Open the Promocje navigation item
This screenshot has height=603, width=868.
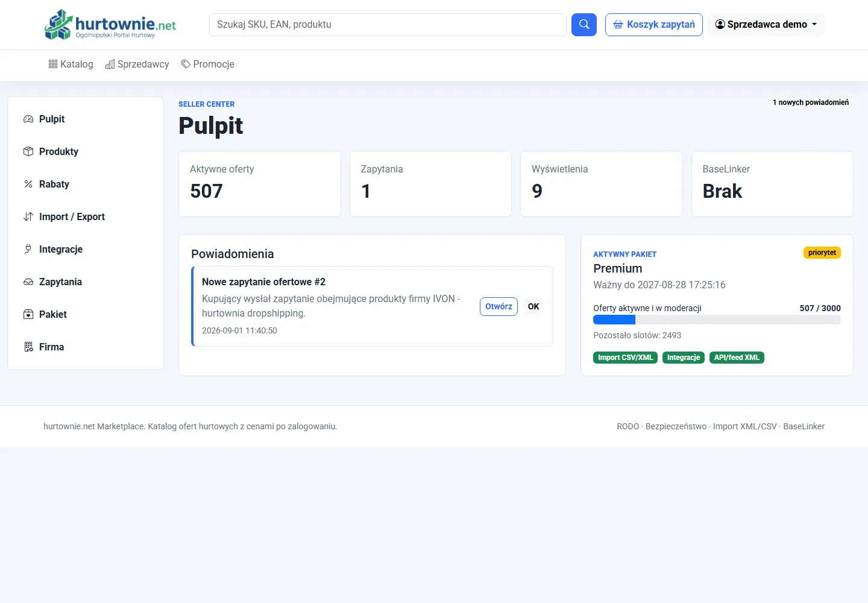click(x=208, y=64)
